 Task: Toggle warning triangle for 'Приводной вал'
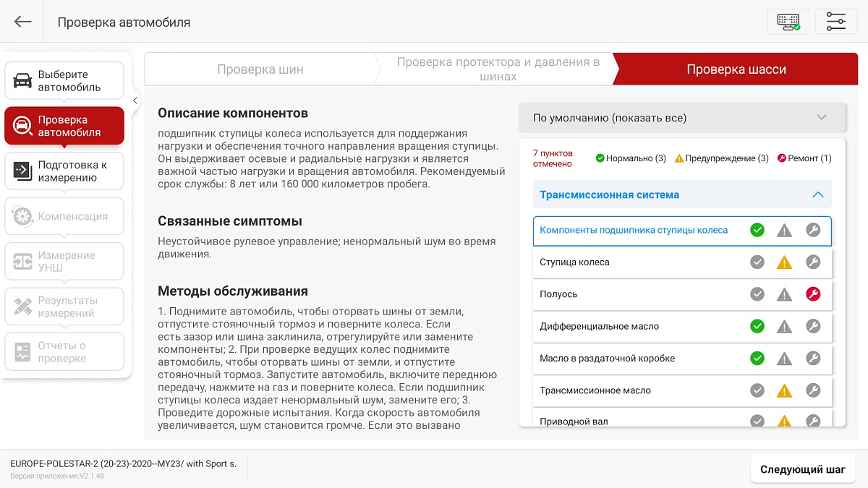click(785, 420)
